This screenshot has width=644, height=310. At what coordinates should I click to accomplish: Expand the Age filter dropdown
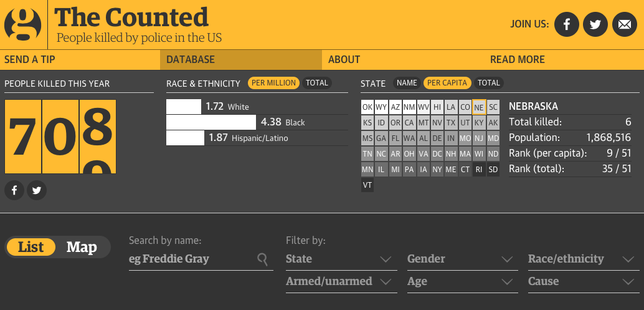click(x=463, y=282)
